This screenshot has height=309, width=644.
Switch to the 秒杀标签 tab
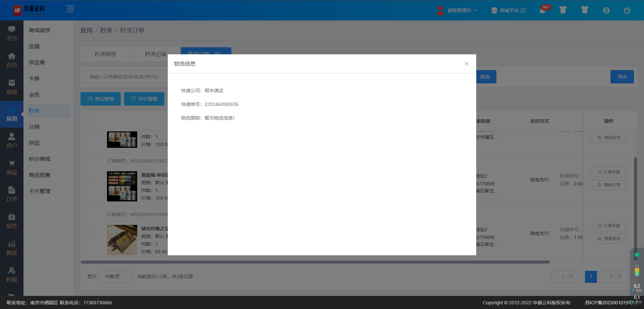pyautogui.click(x=105, y=54)
